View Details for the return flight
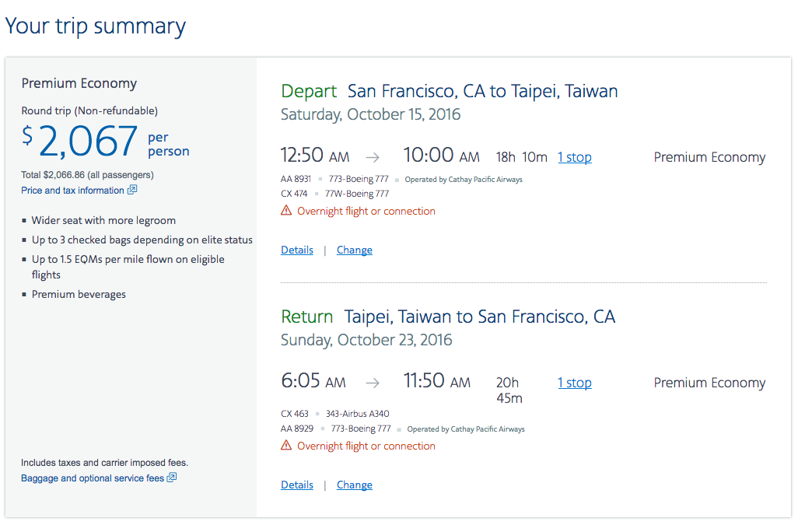The height and width of the screenshot is (532, 812). (297, 485)
